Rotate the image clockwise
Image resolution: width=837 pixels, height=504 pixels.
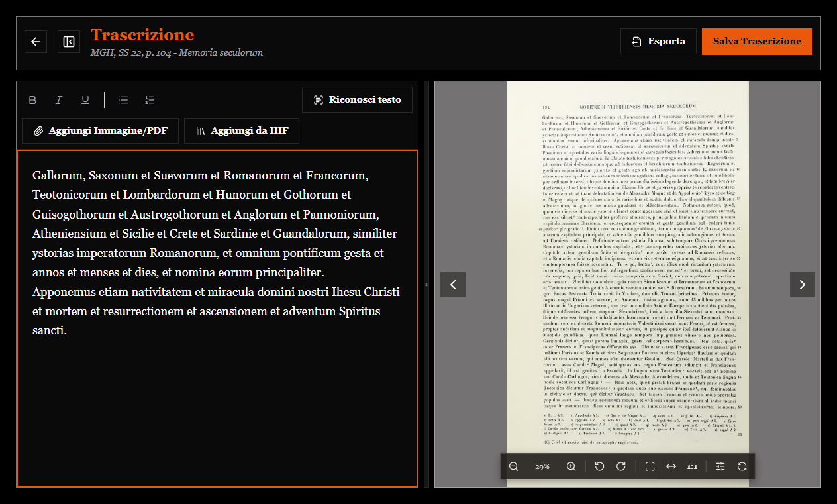[x=621, y=466]
